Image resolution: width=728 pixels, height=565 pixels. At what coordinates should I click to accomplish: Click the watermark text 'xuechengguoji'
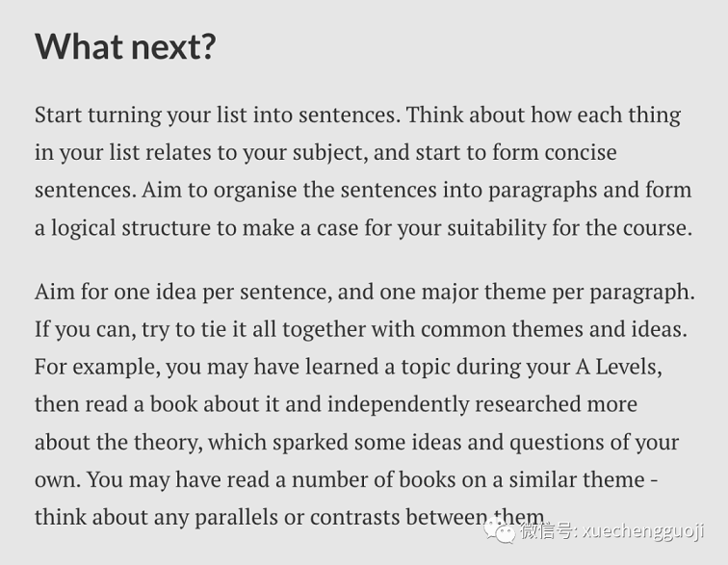click(643, 531)
